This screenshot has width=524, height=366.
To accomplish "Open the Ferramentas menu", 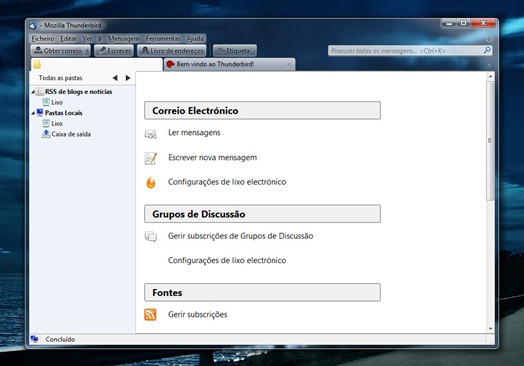I will click(163, 38).
